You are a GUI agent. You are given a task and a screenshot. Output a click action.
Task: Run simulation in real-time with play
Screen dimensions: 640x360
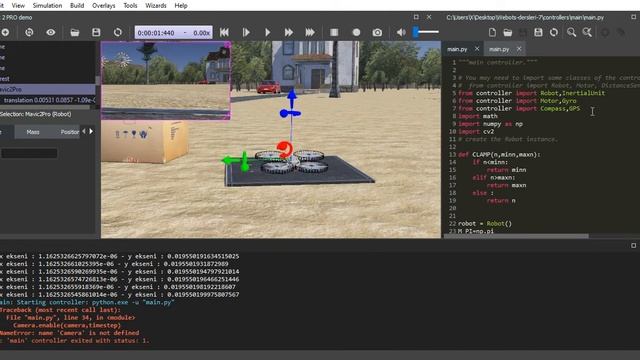[x=267, y=32]
